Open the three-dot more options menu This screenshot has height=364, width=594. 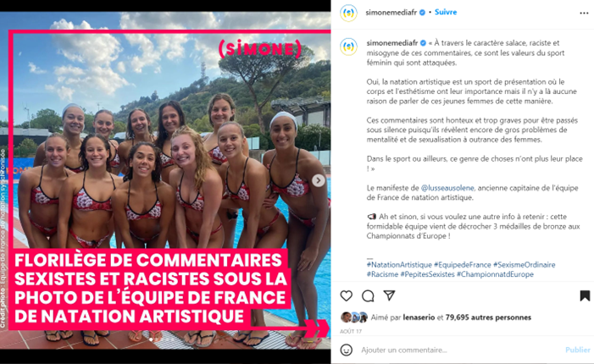click(584, 14)
